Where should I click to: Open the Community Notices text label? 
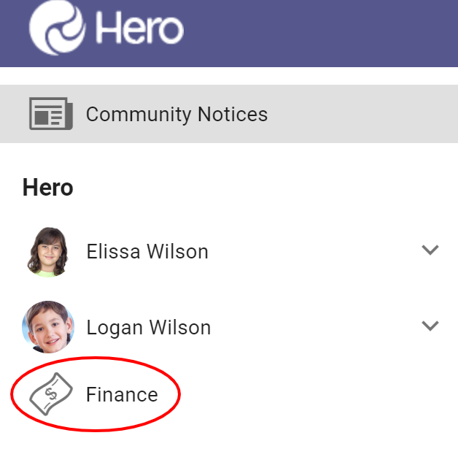tap(176, 115)
